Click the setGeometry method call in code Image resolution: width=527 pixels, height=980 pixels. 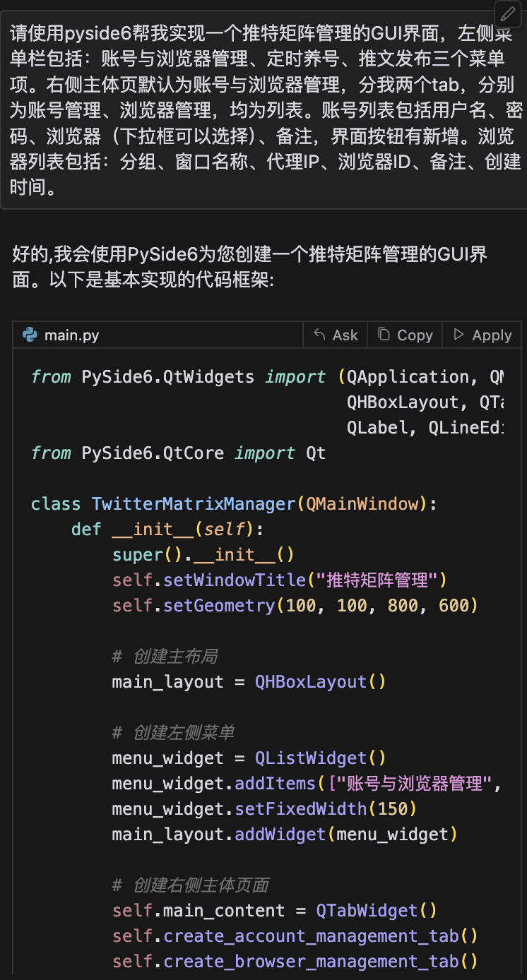[219, 606]
